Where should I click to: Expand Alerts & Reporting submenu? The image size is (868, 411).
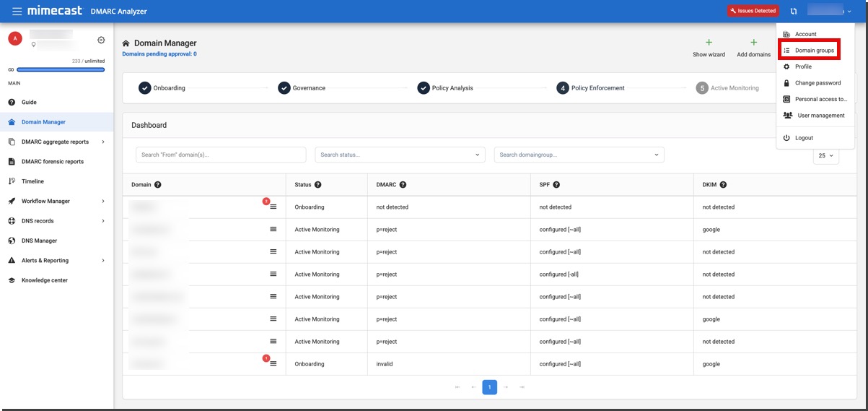click(x=103, y=260)
